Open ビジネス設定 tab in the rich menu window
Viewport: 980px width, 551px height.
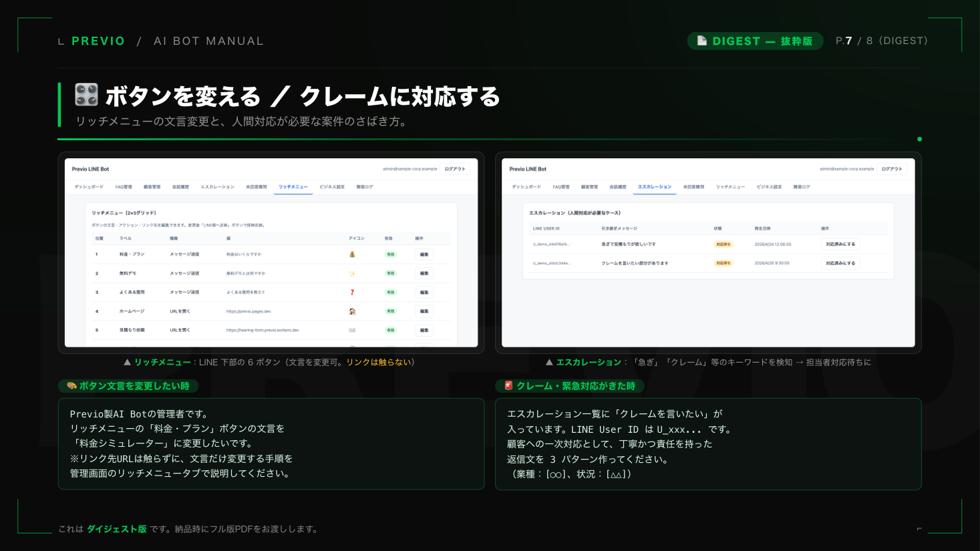tap(332, 187)
